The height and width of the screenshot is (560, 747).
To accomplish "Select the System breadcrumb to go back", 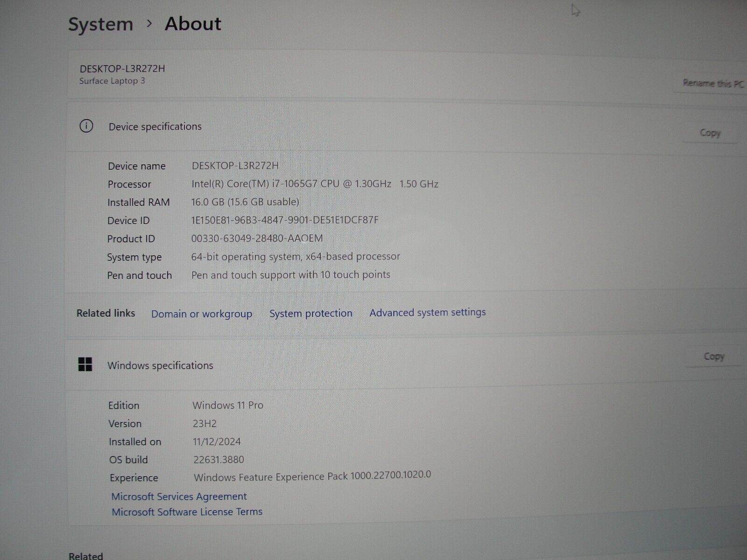I will 101,23.
